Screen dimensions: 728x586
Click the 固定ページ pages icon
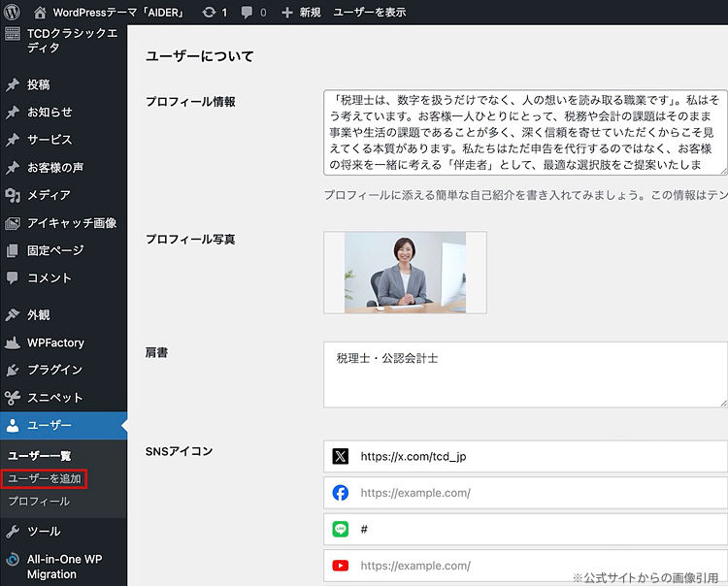13,250
